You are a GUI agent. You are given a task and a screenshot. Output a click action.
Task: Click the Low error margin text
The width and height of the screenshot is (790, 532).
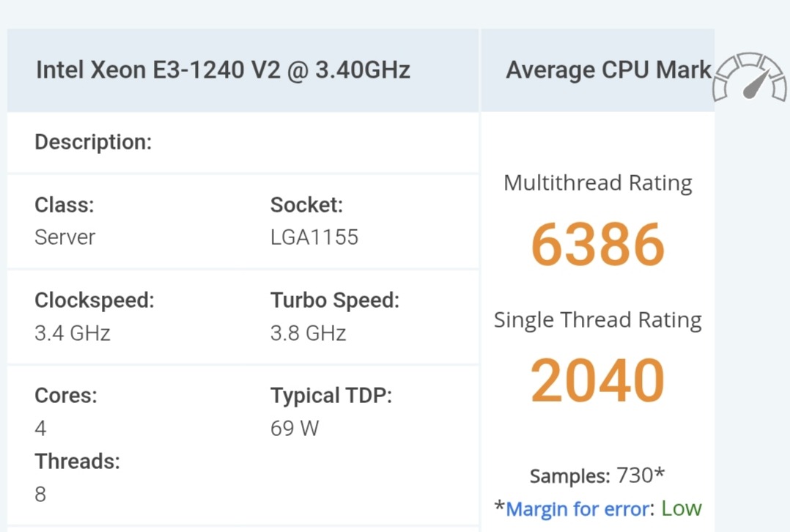click(x=681, y=509)
